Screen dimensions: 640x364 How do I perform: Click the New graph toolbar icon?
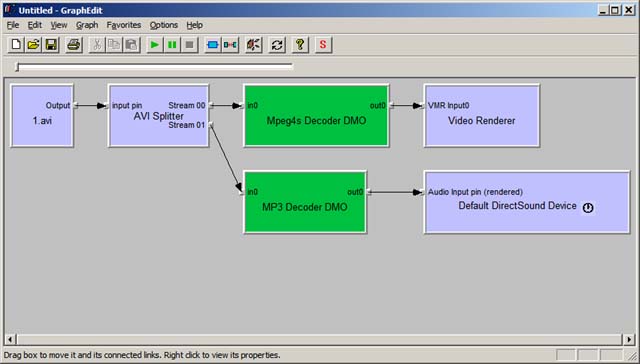pyautogui.click(x=16, y=44)
